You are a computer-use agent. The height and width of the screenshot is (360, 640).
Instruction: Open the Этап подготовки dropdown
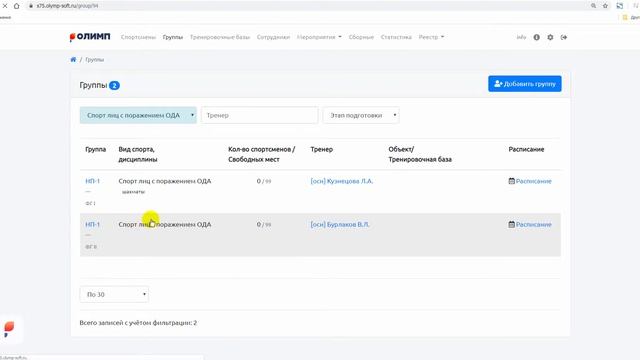point(361,116)
